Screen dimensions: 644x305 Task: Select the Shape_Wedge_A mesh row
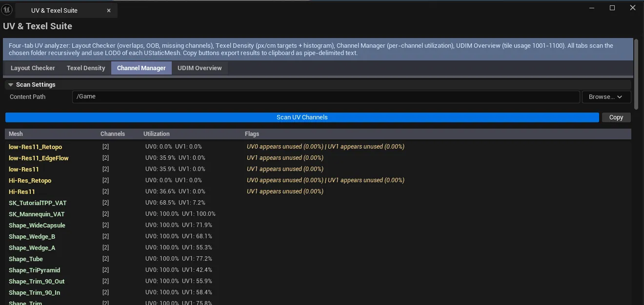pyautogui.click(x=318, y=248)
